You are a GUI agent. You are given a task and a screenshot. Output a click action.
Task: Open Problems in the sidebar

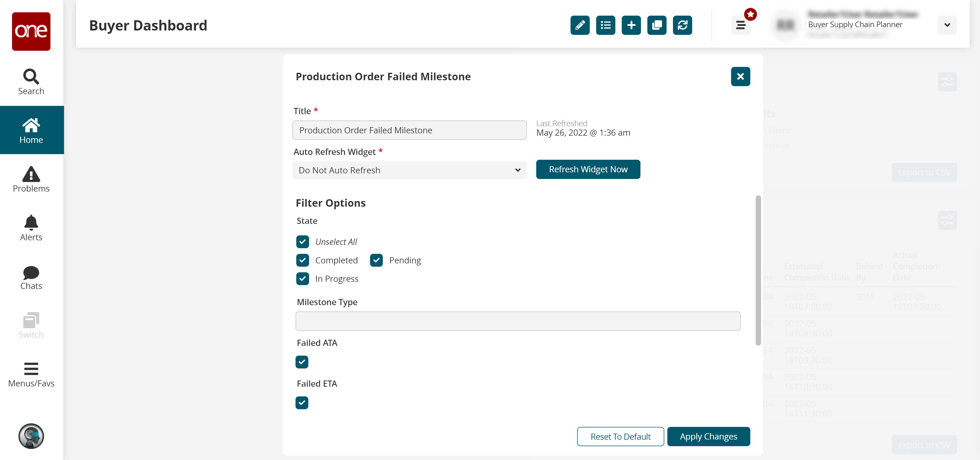pyautogui.click(x=31, y=179)
